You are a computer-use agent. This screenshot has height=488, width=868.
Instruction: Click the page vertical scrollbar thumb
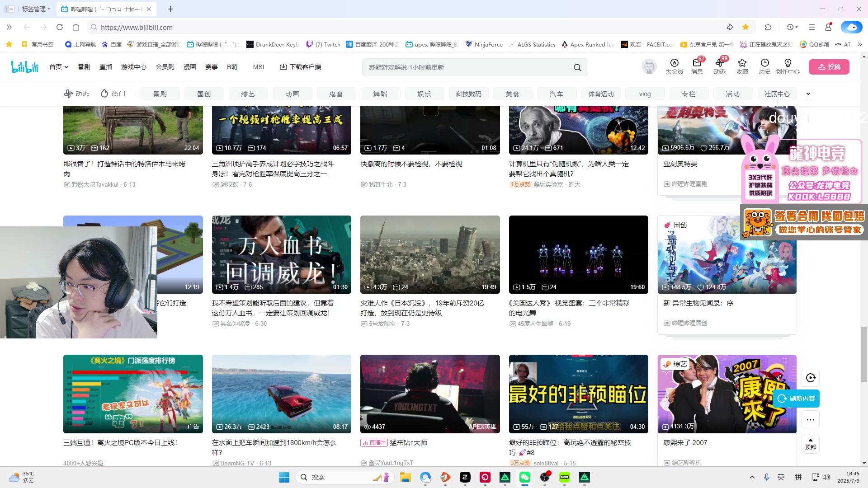[x=864, y=354]
